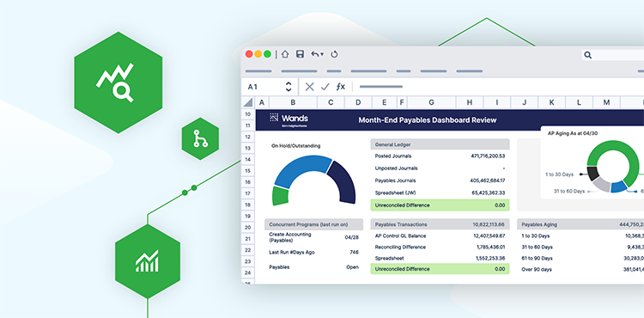Select column M header
Image resolution: width=644 pixels, height=318 pixels.
606,102
